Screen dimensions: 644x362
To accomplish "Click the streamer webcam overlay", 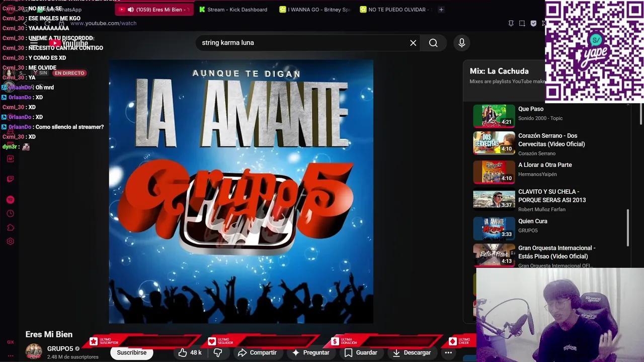I will (560, 315).
